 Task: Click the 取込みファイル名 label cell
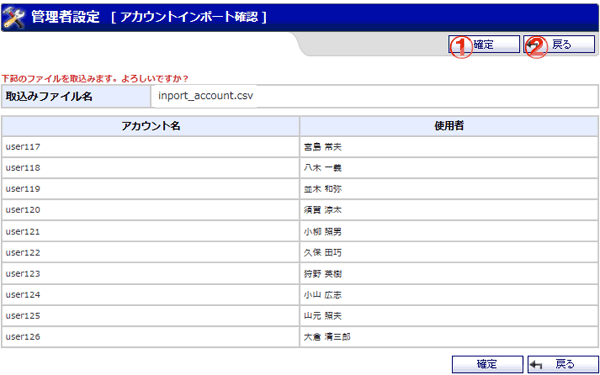tap(76, 96)
